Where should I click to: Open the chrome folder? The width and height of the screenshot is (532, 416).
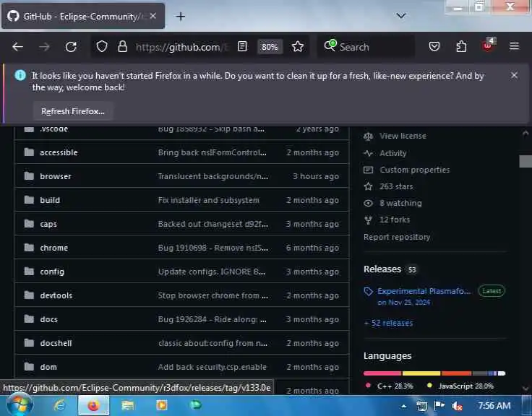(x=54, y=248)
